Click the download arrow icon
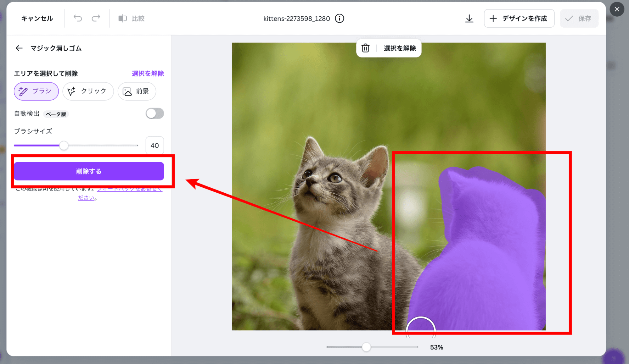This screenshot has height=364, width=629. coord(469,19)
